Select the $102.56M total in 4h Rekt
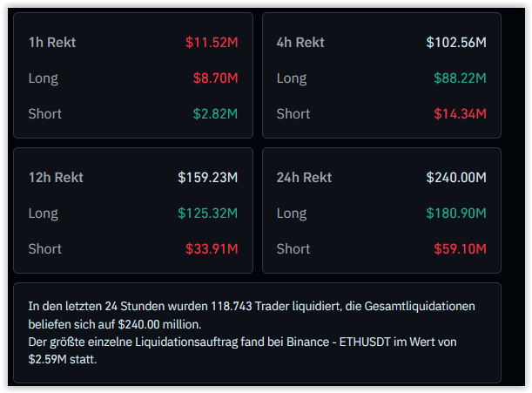The height and width of the screenshot is (393, 532). [x=455, y=42]
